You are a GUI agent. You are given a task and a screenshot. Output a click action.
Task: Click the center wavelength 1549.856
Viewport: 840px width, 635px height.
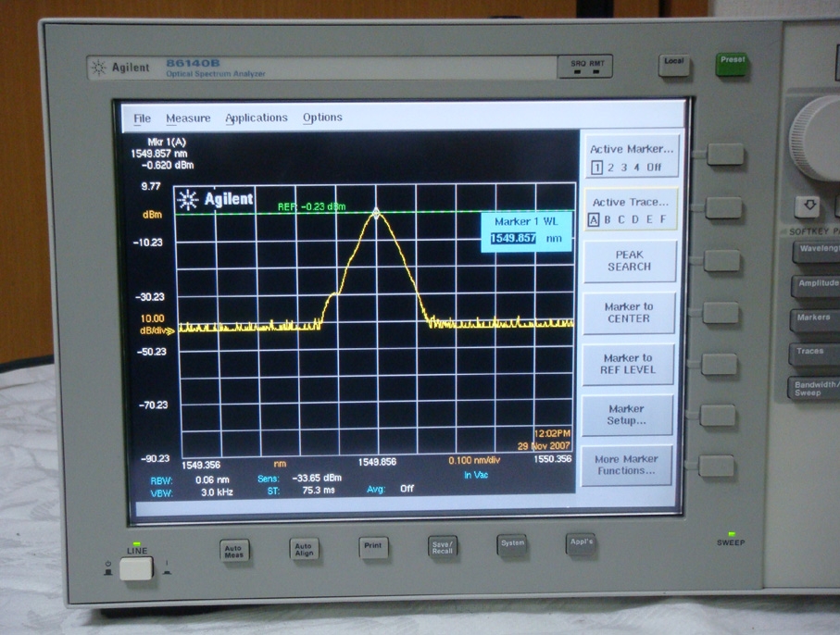(x=377, y=462)
